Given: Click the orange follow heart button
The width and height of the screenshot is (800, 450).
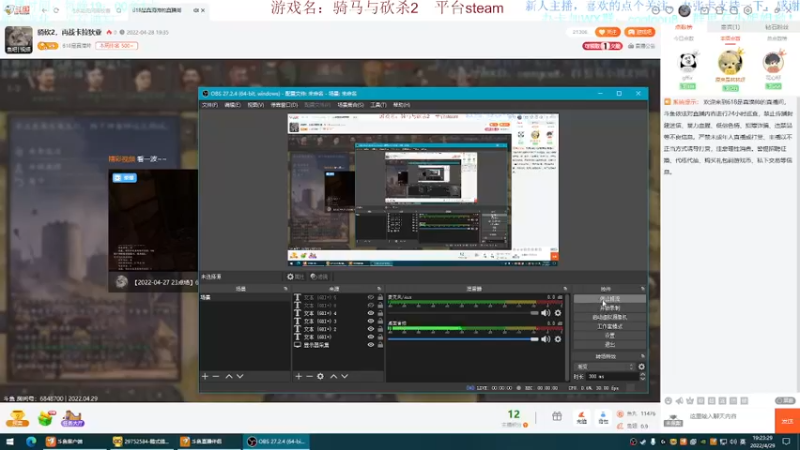Looking at the screenshot, I should pos(608,32).
